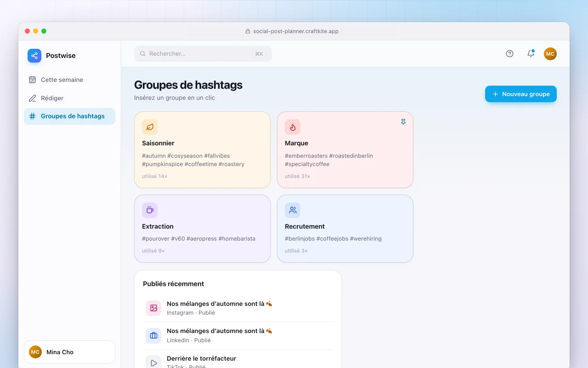Open the Instagram 'Nos mélanges d'automne' post title
Image resolution: width=588 pixels, height=368 pixels.
pos(220,304)
